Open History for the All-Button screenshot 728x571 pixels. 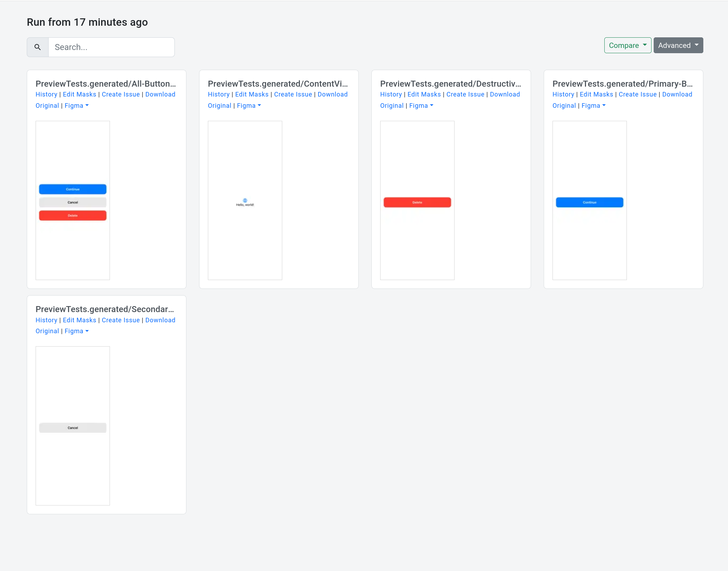[x=47, y=94]
